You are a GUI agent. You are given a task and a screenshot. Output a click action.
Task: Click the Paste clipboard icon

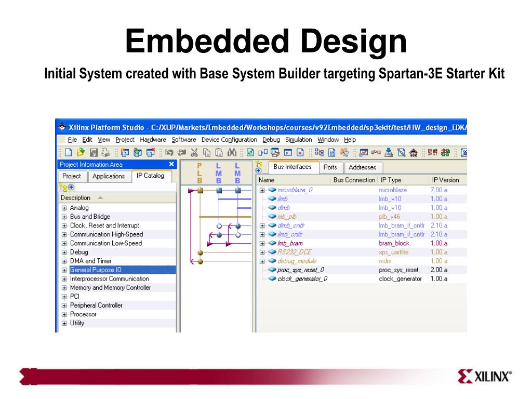tap(219, 153)
